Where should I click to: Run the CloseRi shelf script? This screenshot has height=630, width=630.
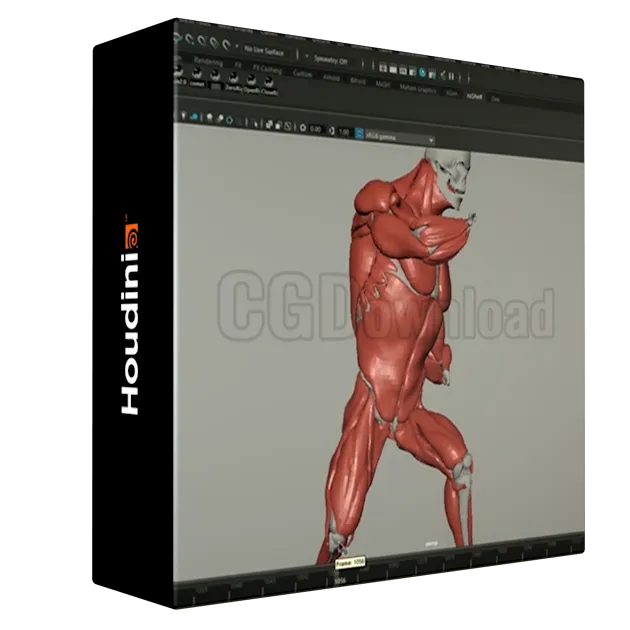click(x=269, y=86)
